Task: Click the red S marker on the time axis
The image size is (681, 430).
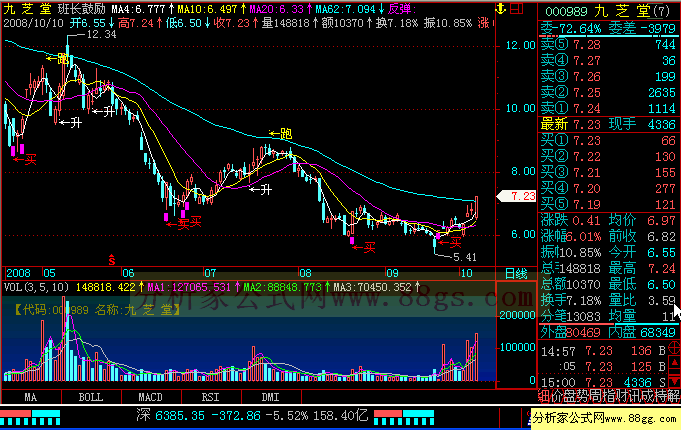Action: 112,260
